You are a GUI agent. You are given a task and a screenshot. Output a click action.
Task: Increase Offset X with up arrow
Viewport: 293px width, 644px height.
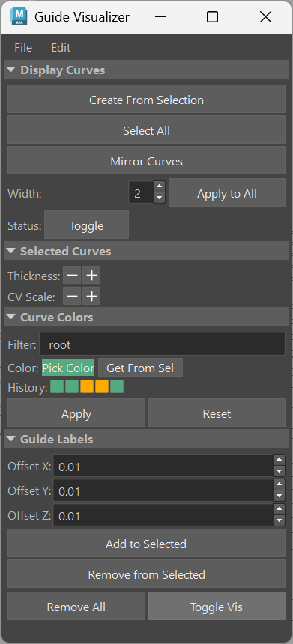(x=279, y=460)
